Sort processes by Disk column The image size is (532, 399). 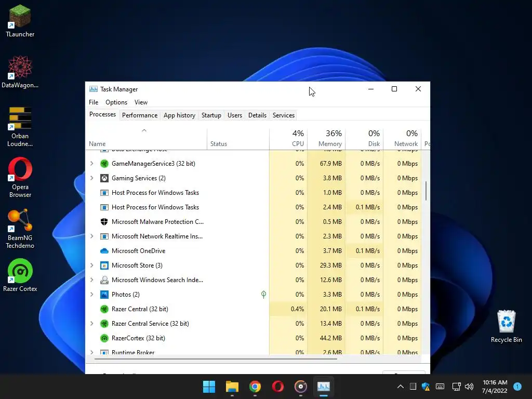click(x=364, y=139)
